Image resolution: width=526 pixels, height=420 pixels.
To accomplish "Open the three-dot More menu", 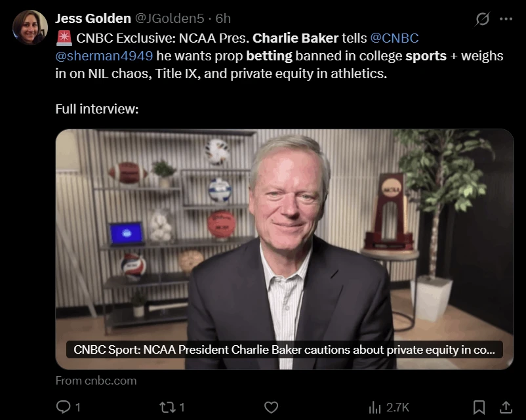I will click(505, 18).
